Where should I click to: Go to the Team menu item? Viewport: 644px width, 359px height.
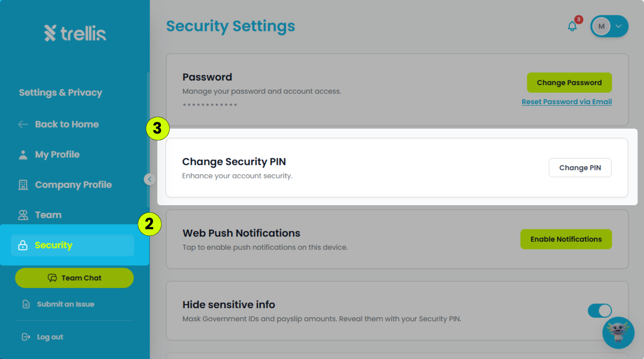(40, 215)
